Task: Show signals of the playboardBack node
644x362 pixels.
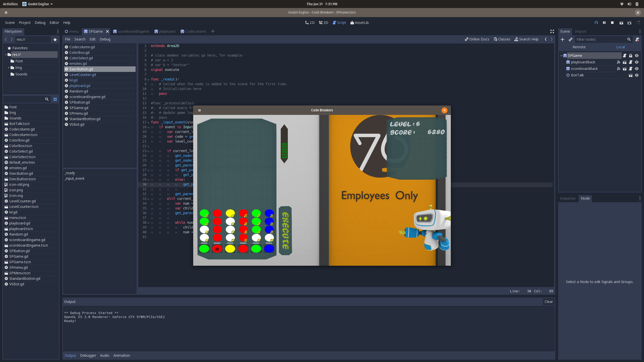Action: pyautogui.click(x=619, y=62)
